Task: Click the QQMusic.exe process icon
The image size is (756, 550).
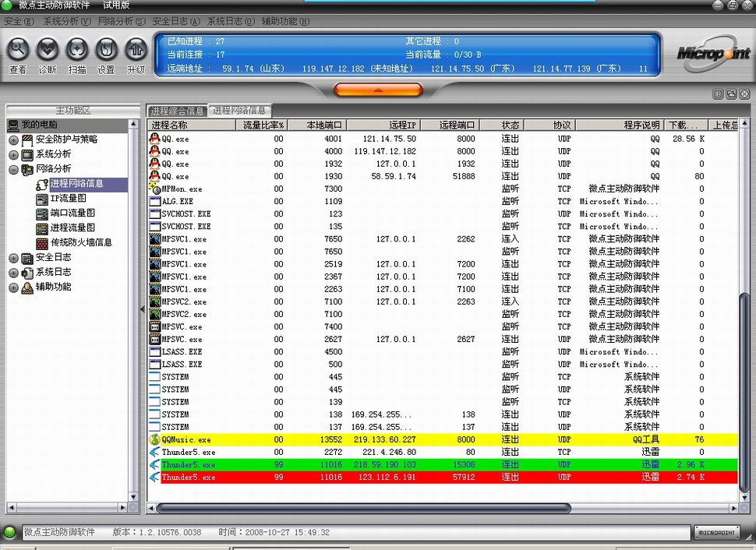Action: (154, 439)
